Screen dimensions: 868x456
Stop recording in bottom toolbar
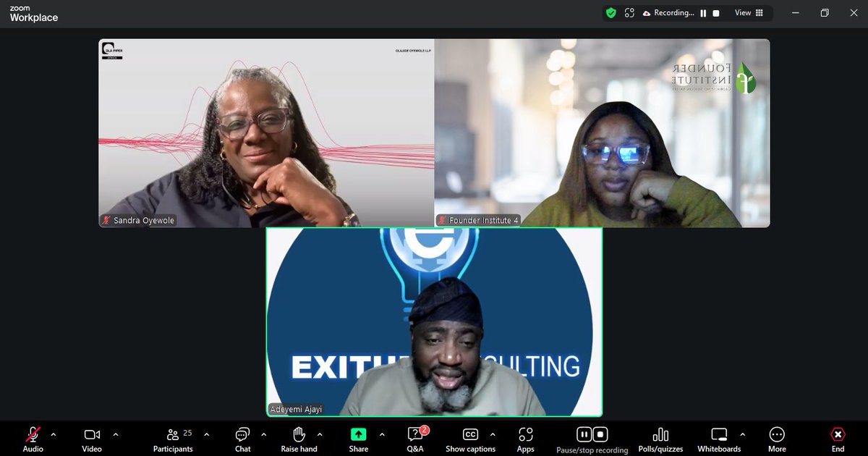(x=600, y=434)
